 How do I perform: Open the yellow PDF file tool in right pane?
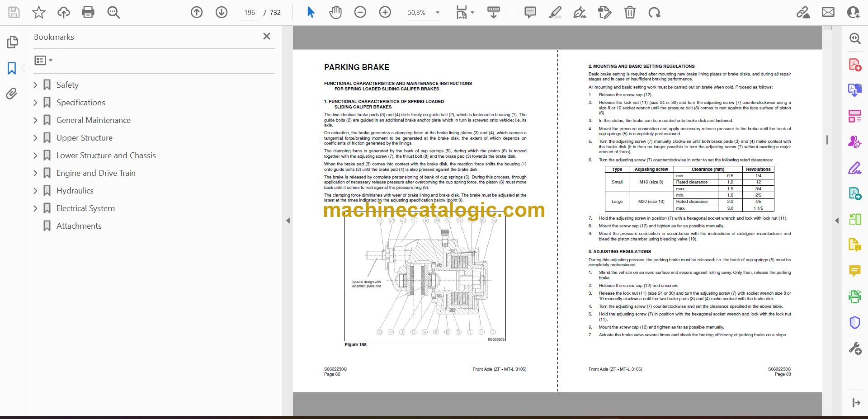[x=855, y=245]
